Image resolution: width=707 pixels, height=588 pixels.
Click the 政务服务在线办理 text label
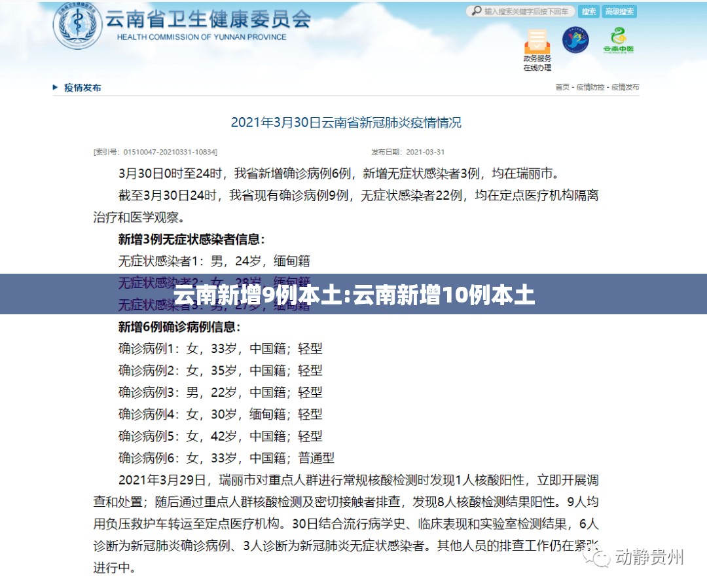click(537, 63)
